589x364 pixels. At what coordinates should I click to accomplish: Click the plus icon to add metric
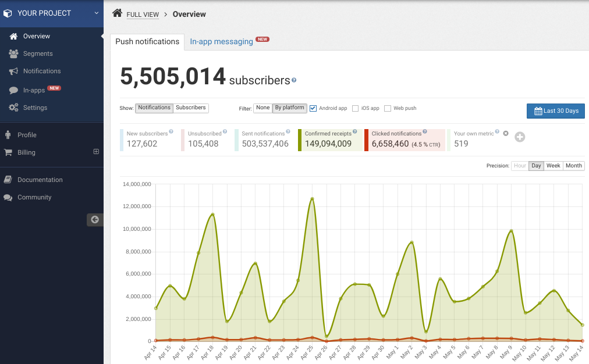520,137
